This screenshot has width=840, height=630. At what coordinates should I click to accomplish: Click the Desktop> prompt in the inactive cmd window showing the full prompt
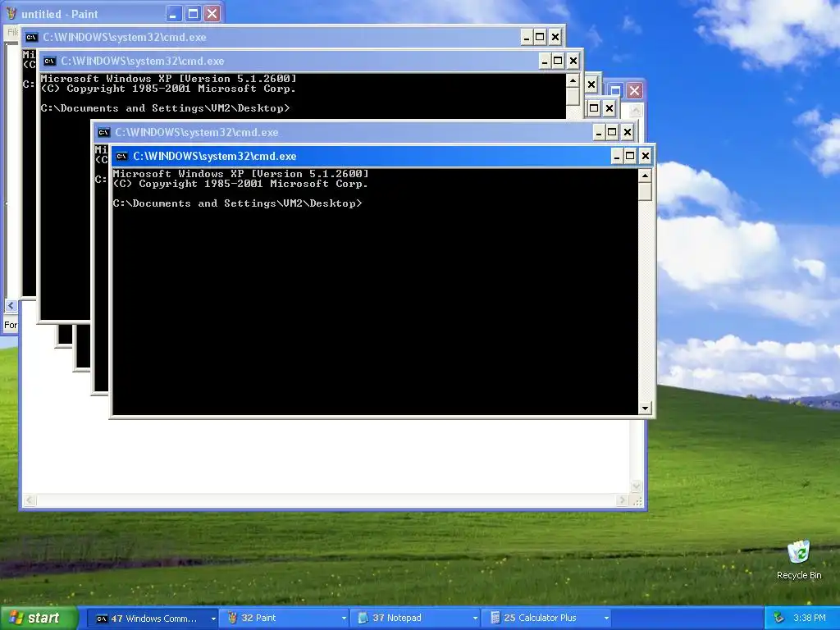tap(165, 108)
